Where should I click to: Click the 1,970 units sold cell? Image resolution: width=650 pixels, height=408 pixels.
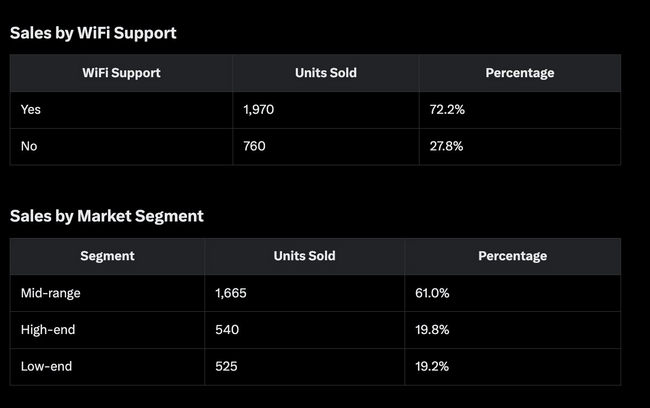pyautogui.click(x=260, y=109)
